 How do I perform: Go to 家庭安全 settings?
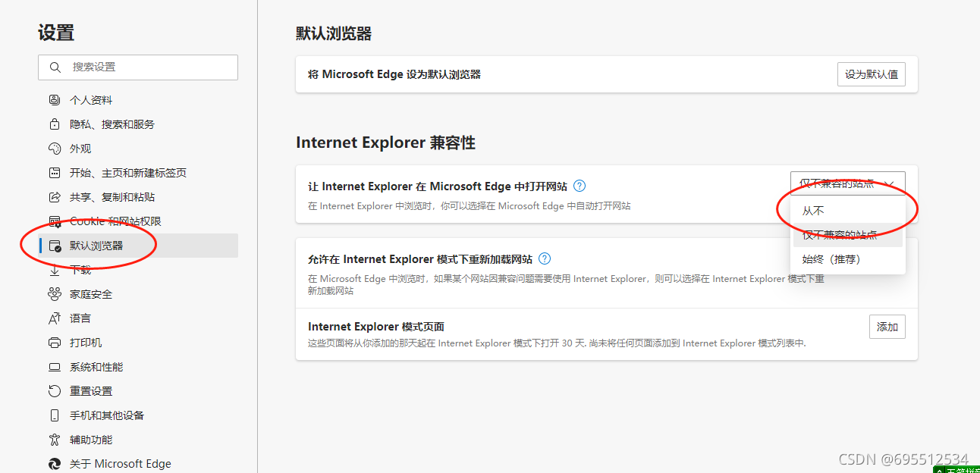coord(138,294)
